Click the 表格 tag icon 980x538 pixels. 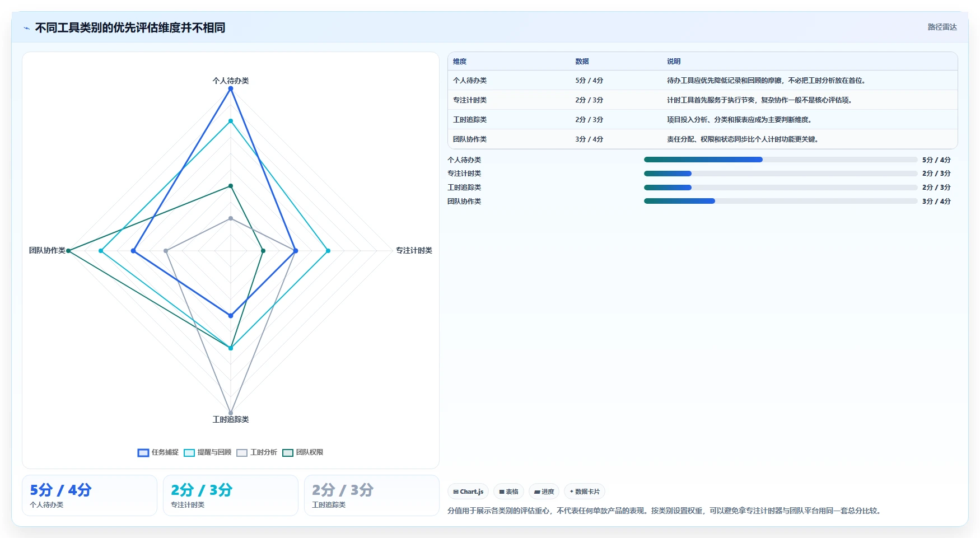[502, 492]
